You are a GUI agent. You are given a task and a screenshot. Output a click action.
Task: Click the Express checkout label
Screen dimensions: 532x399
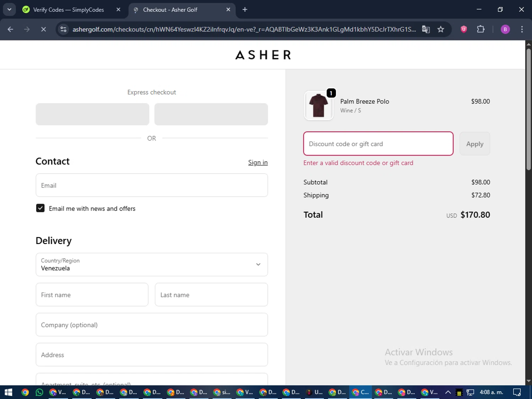click(x=151, y=92)
